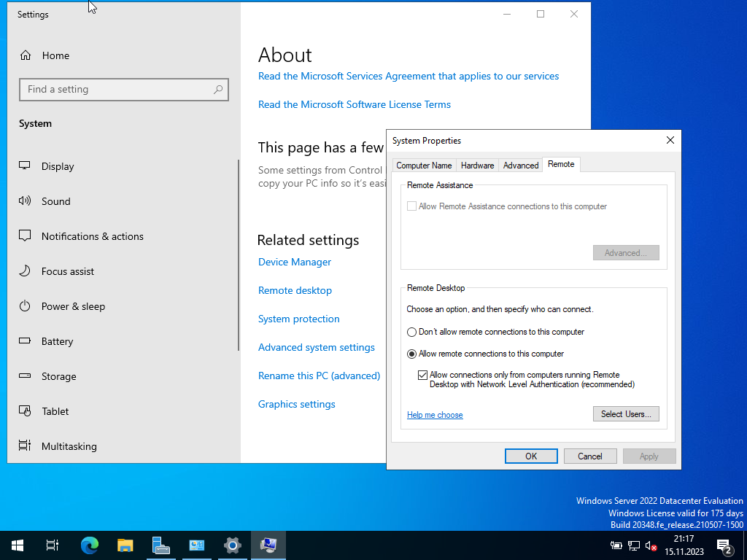The width and height of the screenshot is (747, 560).
Task: Click the System Properties taskbar icon
Action: (268, 545)
